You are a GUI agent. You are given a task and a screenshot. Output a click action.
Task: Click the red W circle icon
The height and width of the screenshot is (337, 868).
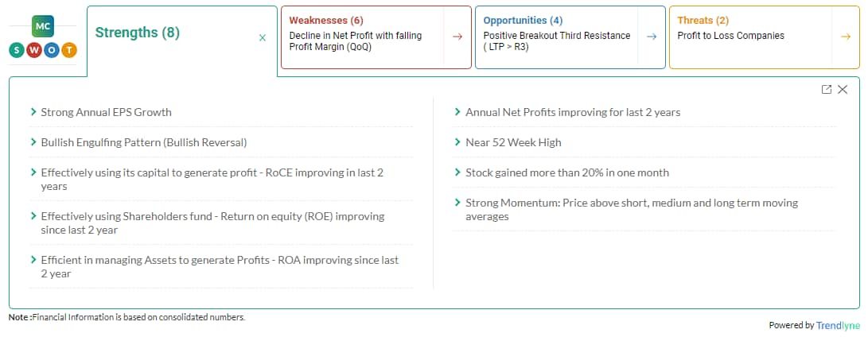[x=34, y=51]
